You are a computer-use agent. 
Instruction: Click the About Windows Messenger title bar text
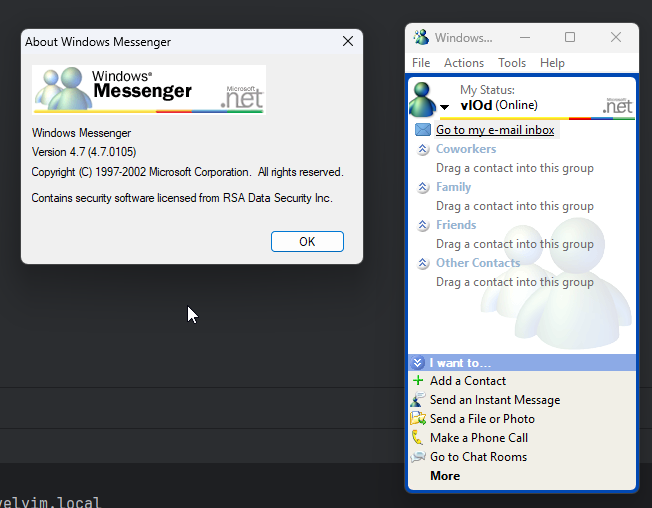click(98, 42)
